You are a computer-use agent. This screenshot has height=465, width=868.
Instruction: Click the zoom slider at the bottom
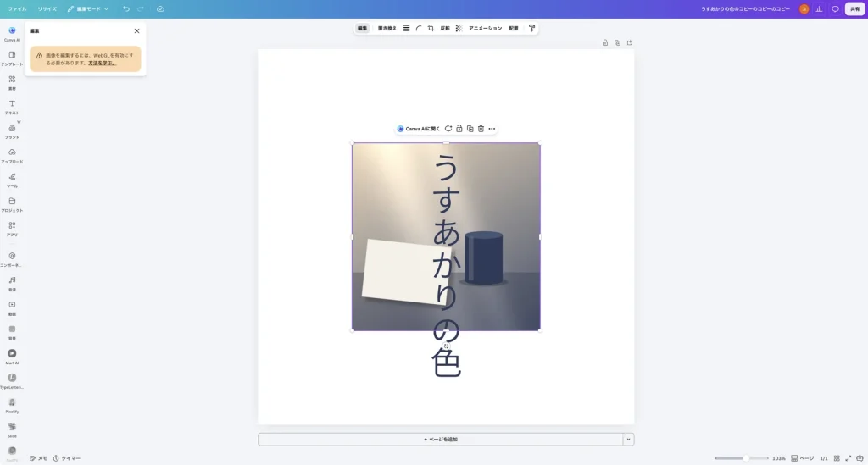(741, 458)
